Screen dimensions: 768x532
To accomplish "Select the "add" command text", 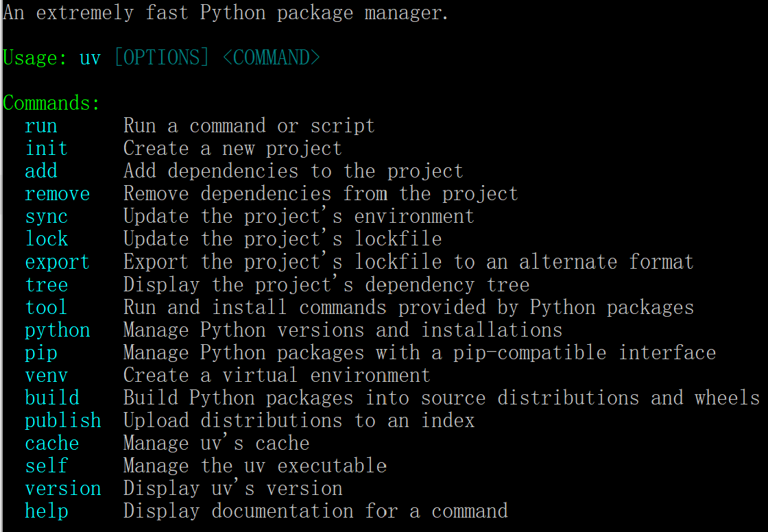I will [x=41, y=171].
